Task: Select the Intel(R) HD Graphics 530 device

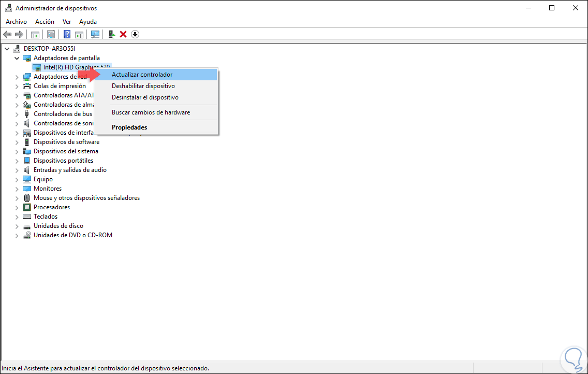Action: click(x=72, y=67)
